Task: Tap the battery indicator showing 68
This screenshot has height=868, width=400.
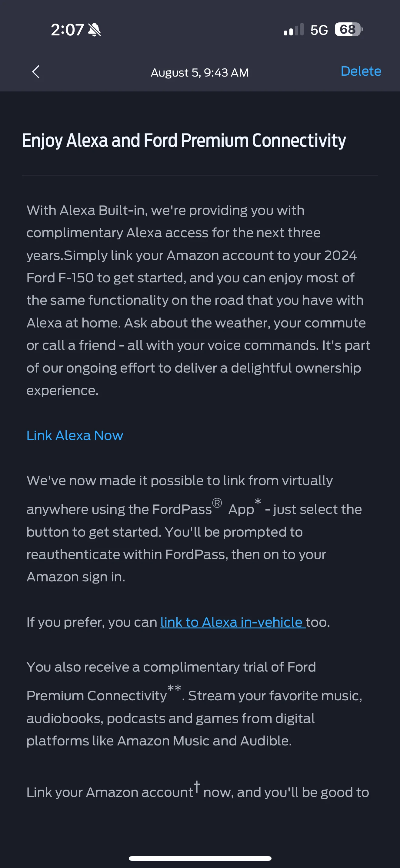Action: (349, 29)
